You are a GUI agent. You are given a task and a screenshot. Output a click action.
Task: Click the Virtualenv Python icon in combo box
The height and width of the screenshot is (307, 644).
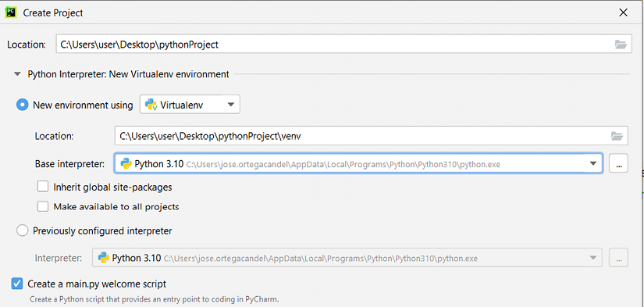tap(151, 105)
